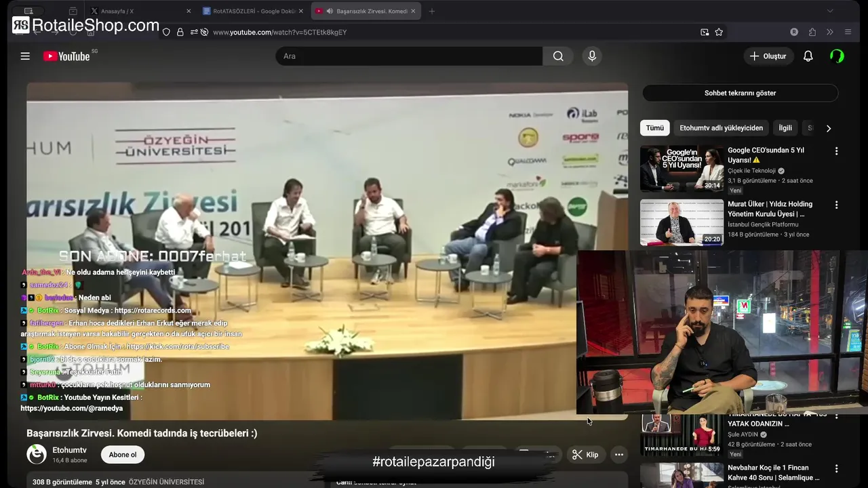
Task: Select the Etohumtv adlı yükleyiciden chip
Action: pos(721,128)
